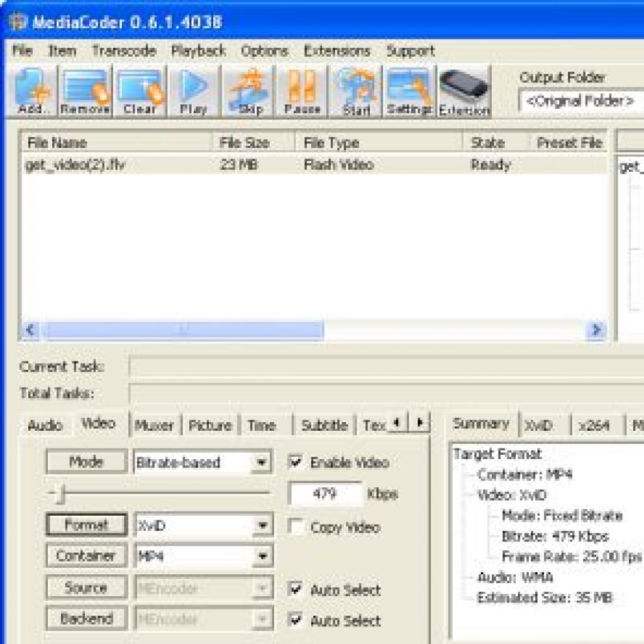Viewport: 644px width, 644px height.
Task: Click the file list scroll left arrow
Action: point(30,330)
